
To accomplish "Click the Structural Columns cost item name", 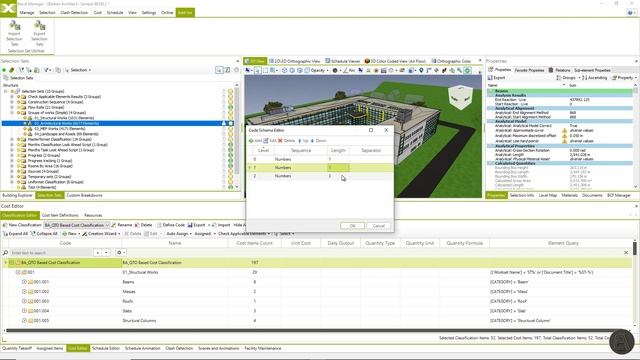I will click(139, 321).
